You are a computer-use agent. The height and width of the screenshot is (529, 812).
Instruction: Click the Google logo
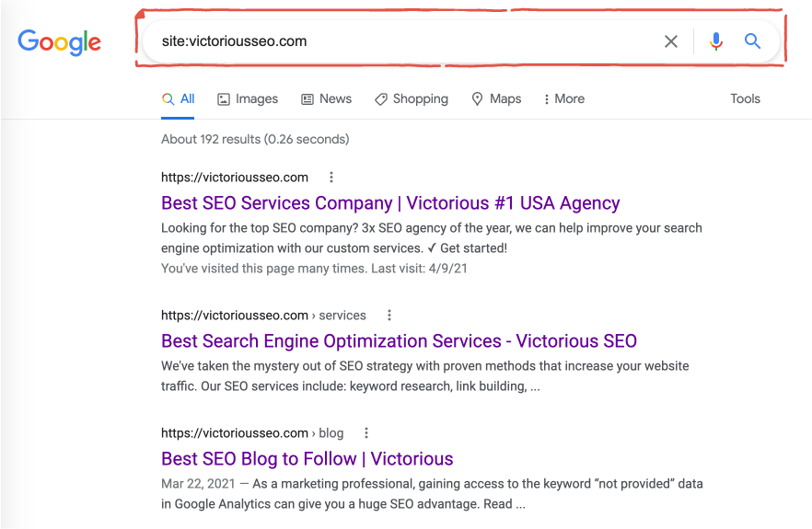pos(59,41)
